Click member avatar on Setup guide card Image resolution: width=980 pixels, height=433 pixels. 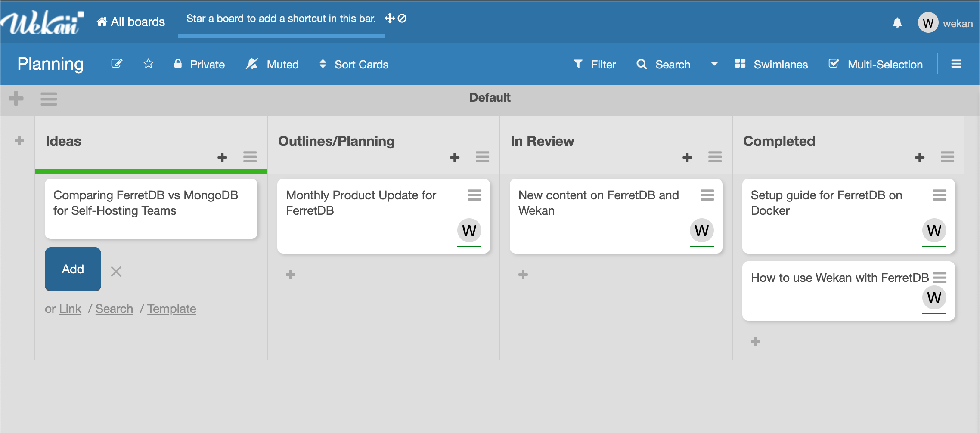point(934,231)
